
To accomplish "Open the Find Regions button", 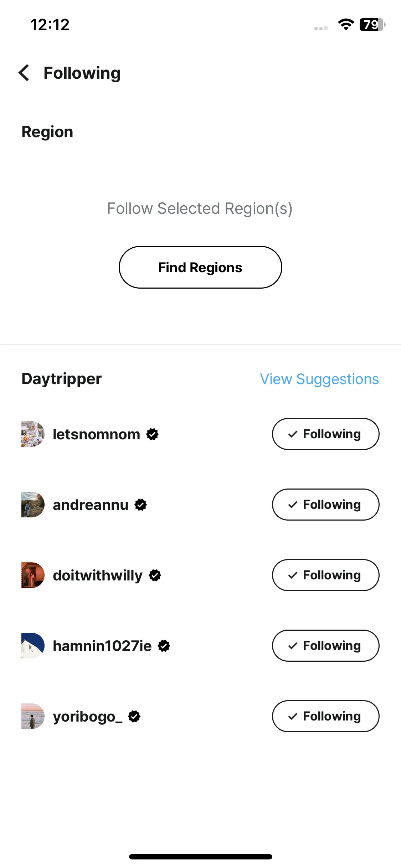I will point(200,267).
